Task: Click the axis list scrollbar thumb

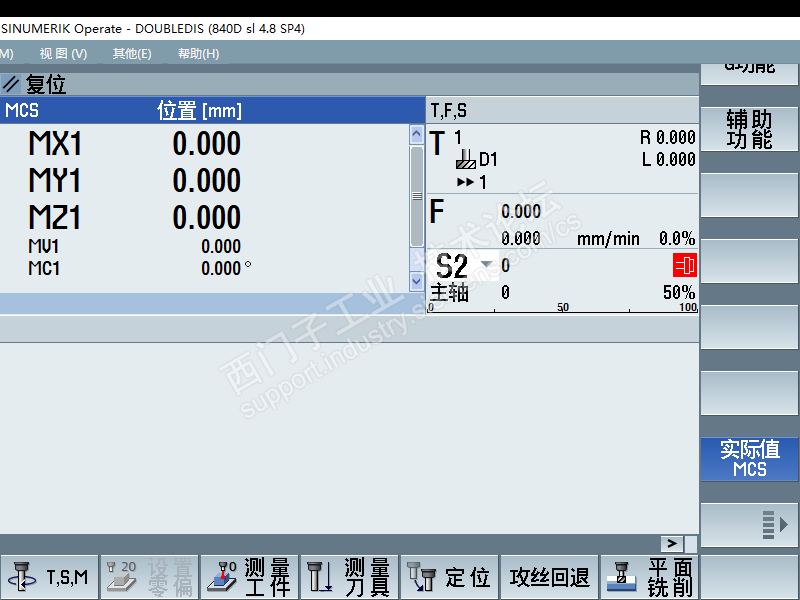Action: [x=416, y=196]
